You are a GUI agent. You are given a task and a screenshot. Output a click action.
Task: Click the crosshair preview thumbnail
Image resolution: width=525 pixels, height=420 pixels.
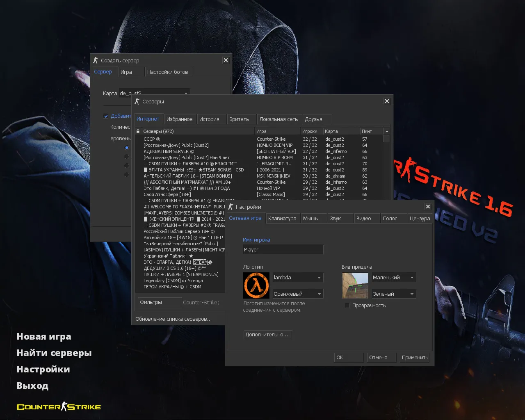coord(355,285)
